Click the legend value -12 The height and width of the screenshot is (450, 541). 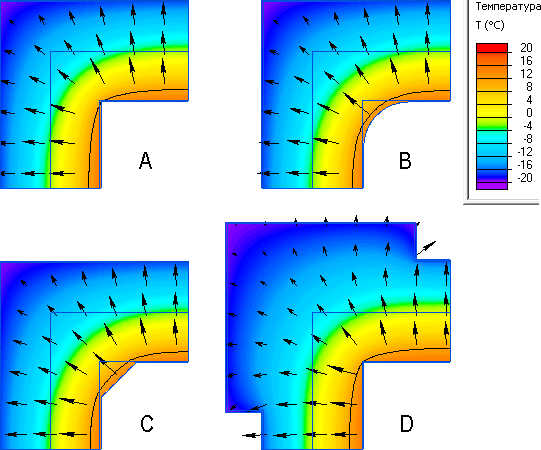tap(525, 151)
